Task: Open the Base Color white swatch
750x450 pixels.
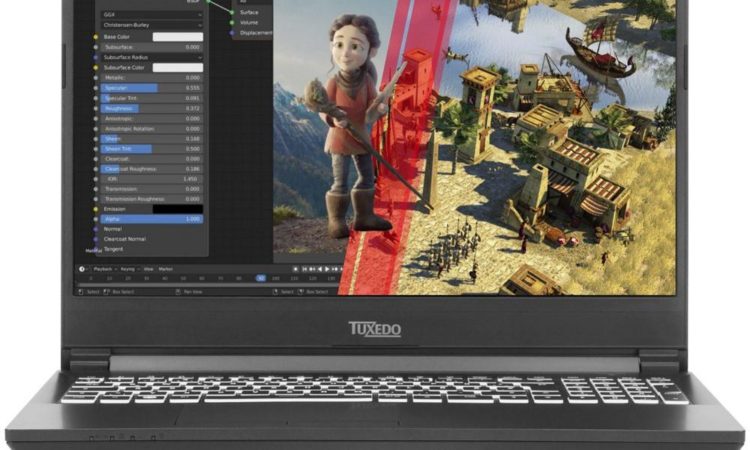Action: point(178,37)
